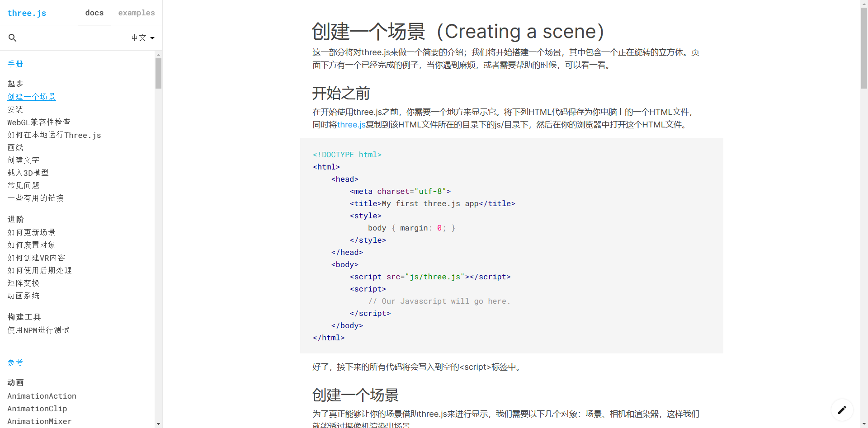Open the 如何废置对象 page
The width and height of the screenshot is (868, 428).
click(32, 245)
